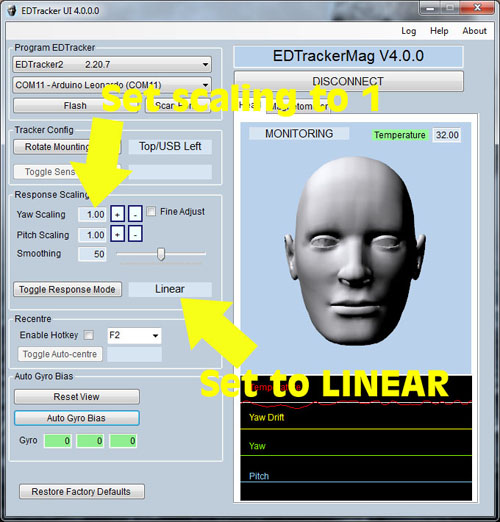Click the Rotate Mounting button
This screenshot has height=522, width=500.
[x=67, y=147]
